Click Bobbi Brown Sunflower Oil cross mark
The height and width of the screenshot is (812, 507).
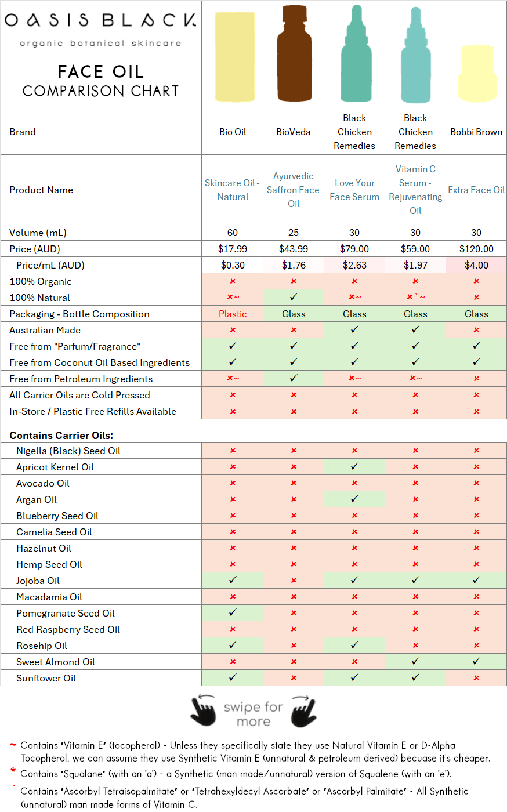[x=476, y=678]
